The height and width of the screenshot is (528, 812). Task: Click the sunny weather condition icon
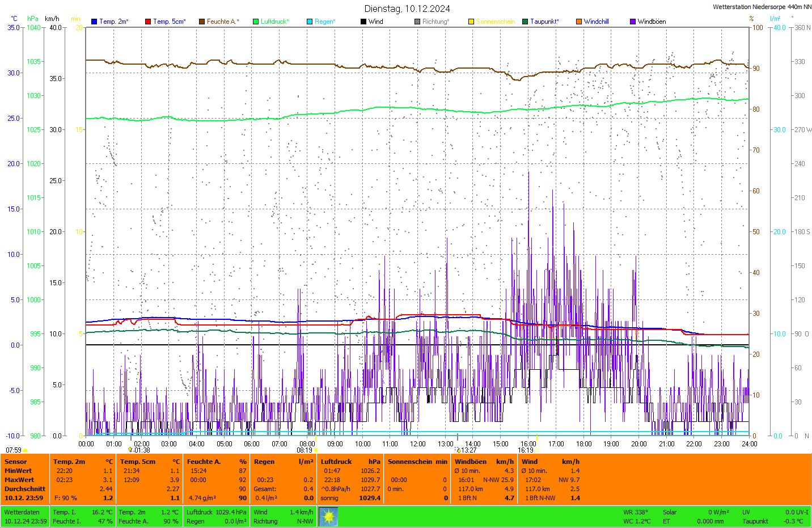click(x=328, y=517)
